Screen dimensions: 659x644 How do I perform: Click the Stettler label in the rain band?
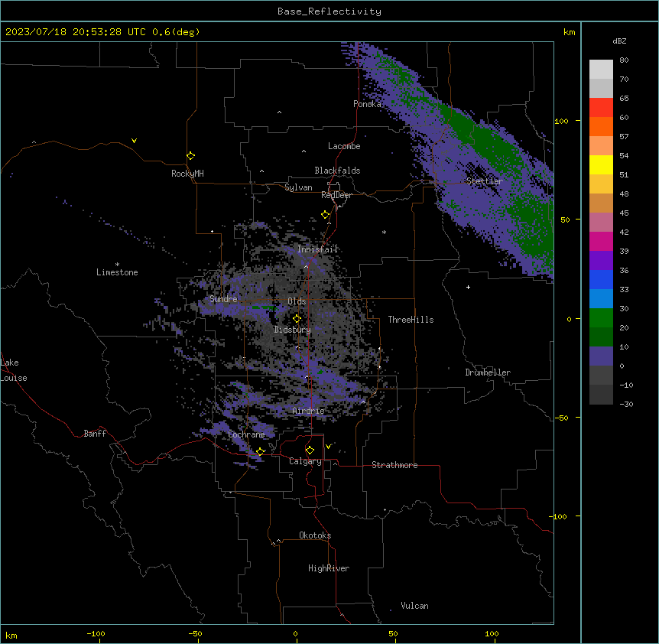coord(484,181)
